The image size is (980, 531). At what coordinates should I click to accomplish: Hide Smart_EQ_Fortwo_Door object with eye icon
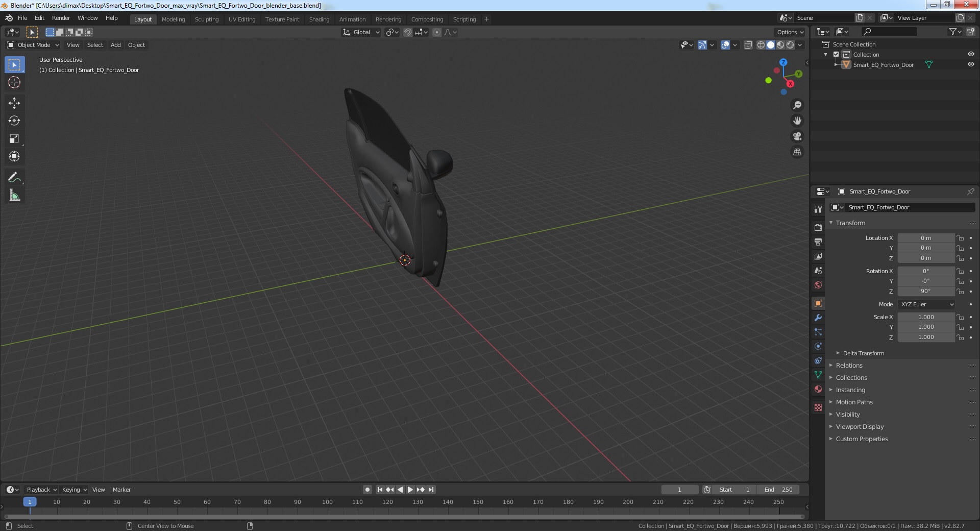[x=971, y=65]
